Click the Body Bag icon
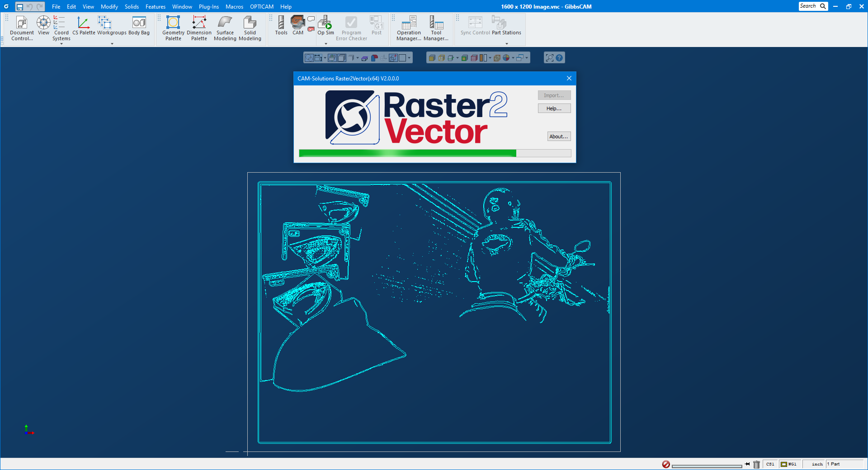868x470 pixels. point(139,25)
